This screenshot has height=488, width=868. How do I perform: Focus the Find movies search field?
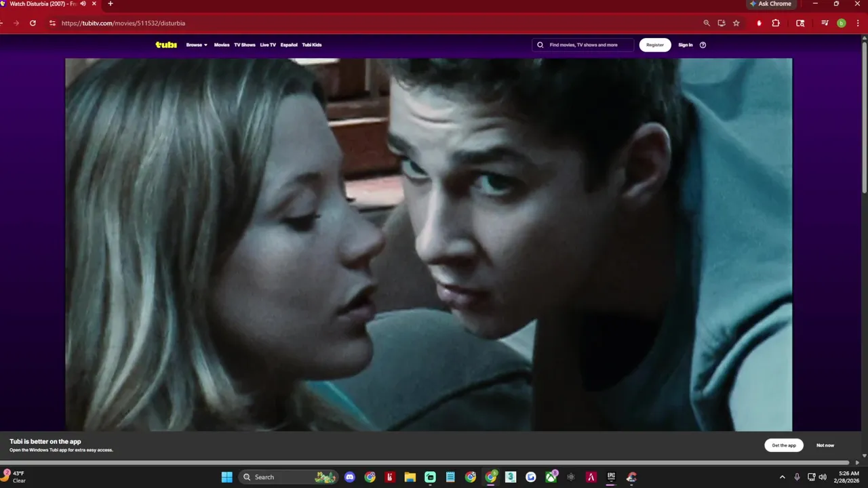583,45
